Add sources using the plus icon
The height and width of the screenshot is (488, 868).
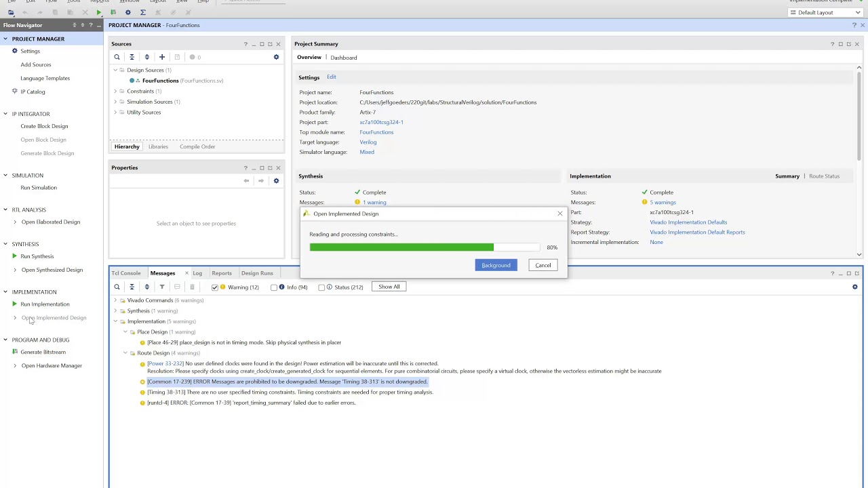click(x=162, y=57)
